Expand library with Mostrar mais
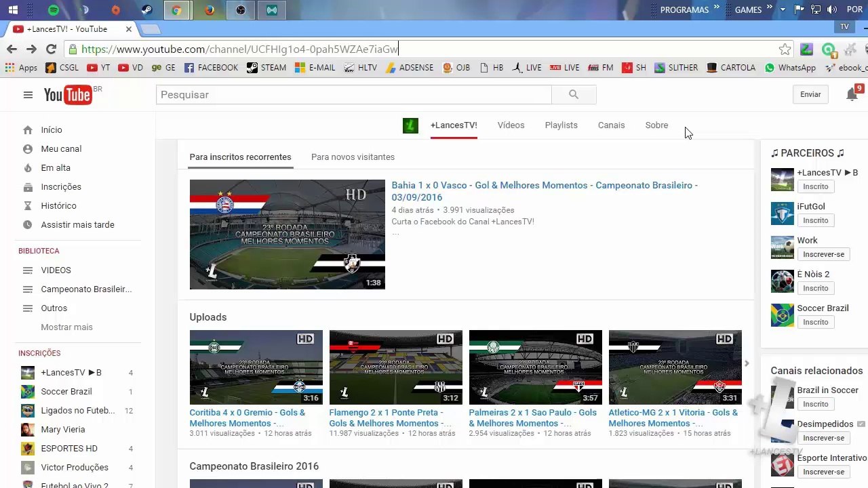 pos(66,327)
